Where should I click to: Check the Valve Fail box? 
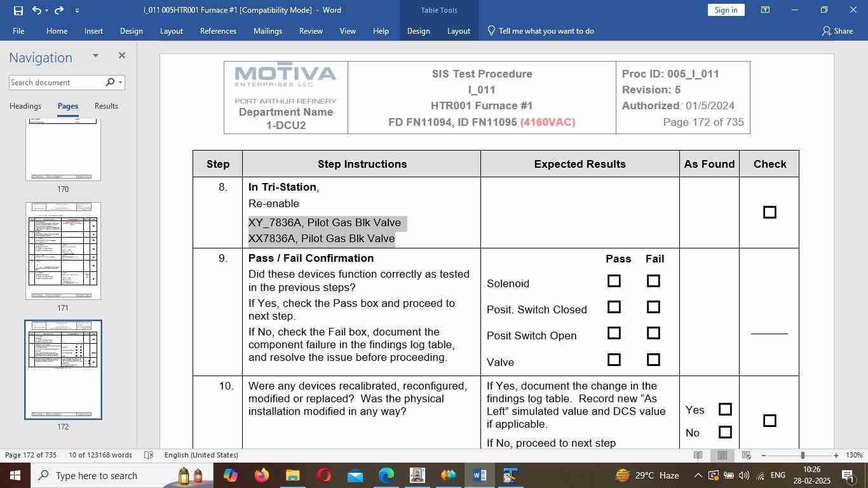pos(653,360)
